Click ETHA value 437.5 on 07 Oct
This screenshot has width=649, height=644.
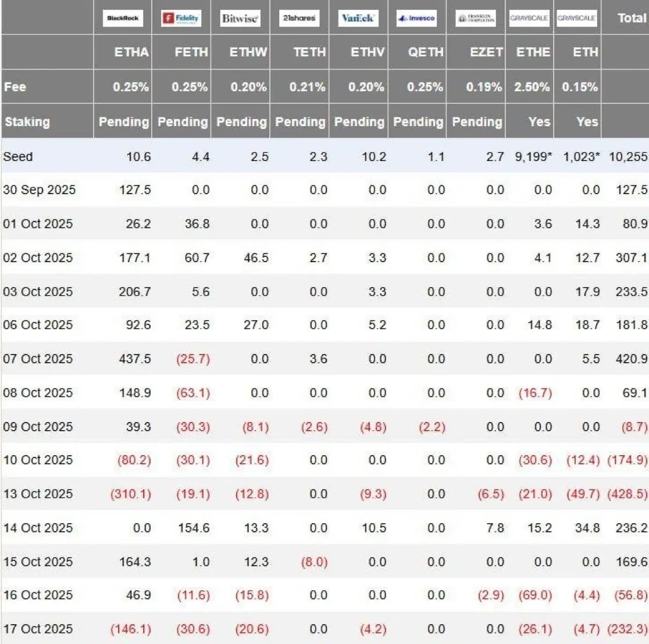(135, 359)
